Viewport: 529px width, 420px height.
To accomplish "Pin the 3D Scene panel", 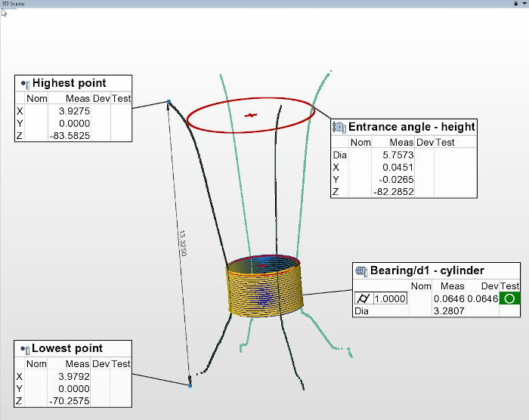I will point(515,4).
